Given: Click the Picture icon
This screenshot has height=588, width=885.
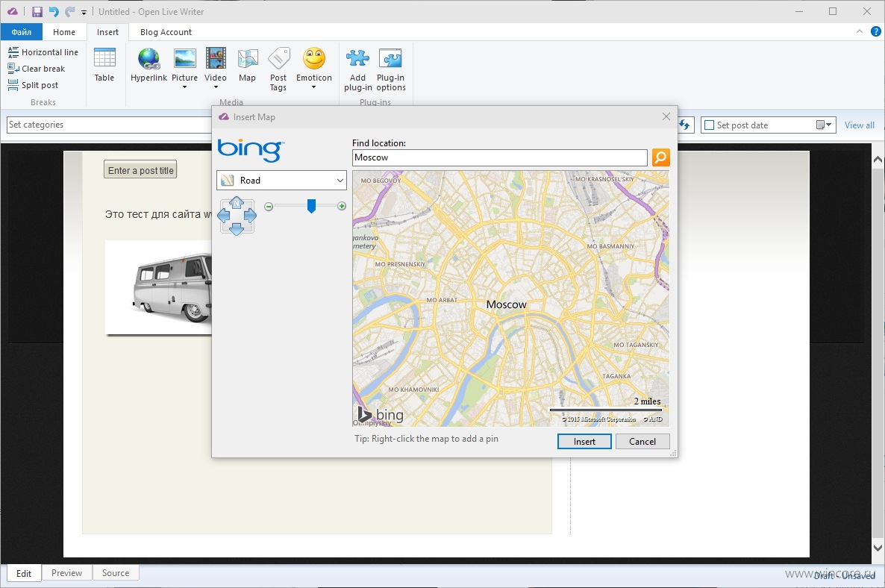Looking at the screenshot, I should [x=184, y=59].
